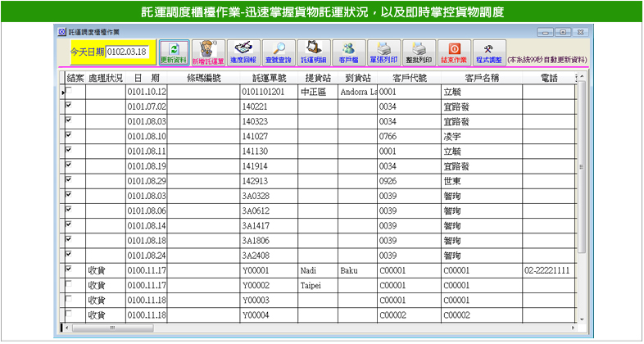Start batch printing with 整批列印
The image size is (644, 344).
[419, 53]
